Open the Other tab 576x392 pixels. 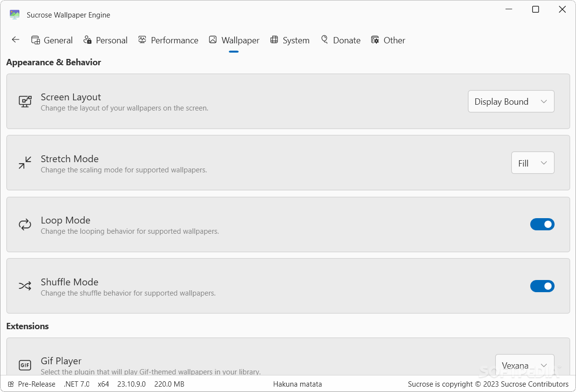point(388,40)
